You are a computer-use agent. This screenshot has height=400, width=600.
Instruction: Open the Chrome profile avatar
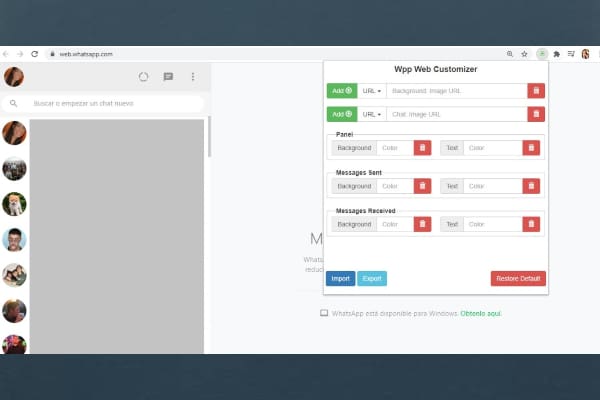click(585, 54)
